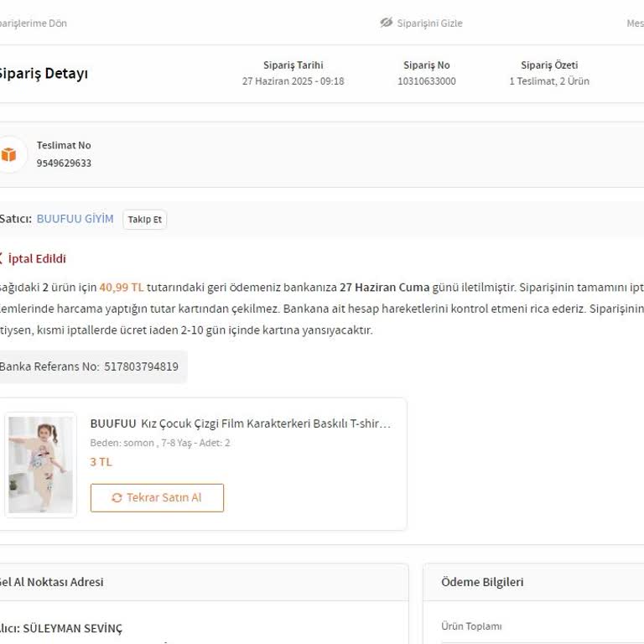
Task: Click the Banka Referans No box
Action: click(90, 366)
